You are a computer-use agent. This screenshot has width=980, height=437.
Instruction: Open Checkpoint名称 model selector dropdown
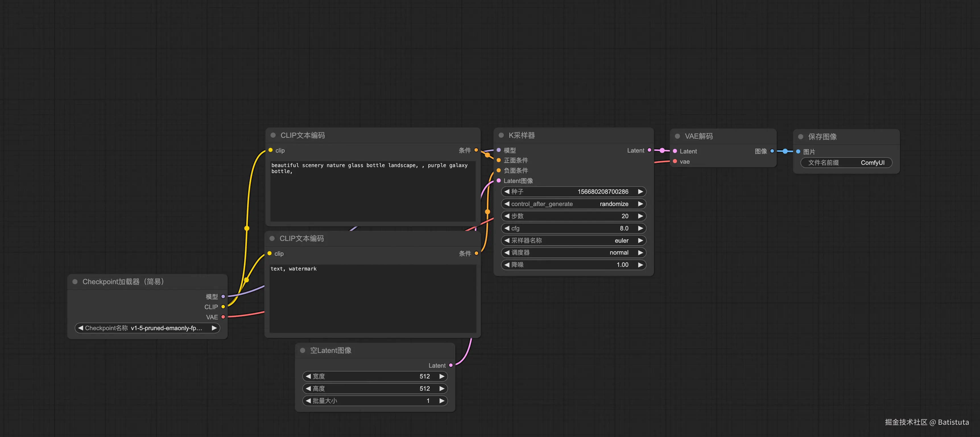(x=147, y=328)
